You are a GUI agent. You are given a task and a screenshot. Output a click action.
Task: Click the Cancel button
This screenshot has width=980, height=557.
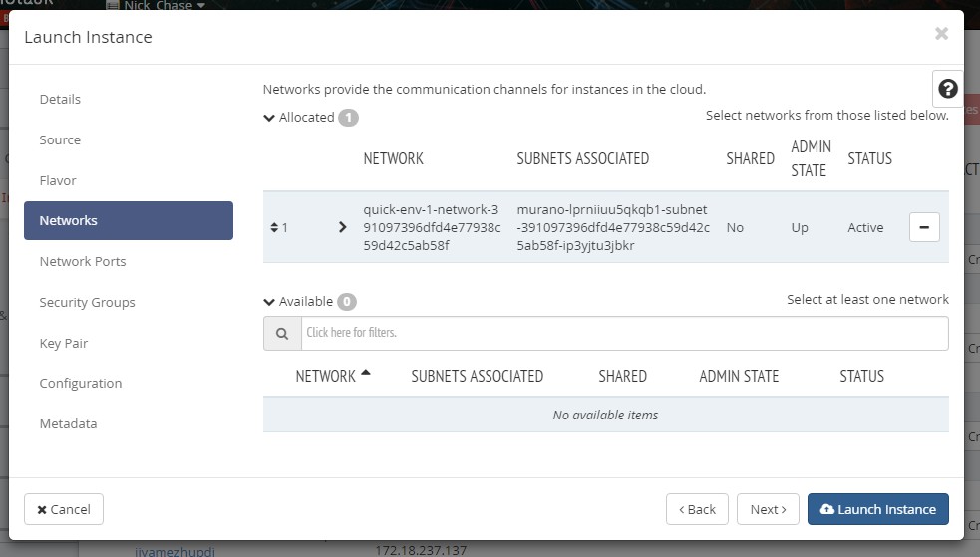click(64, 509)
